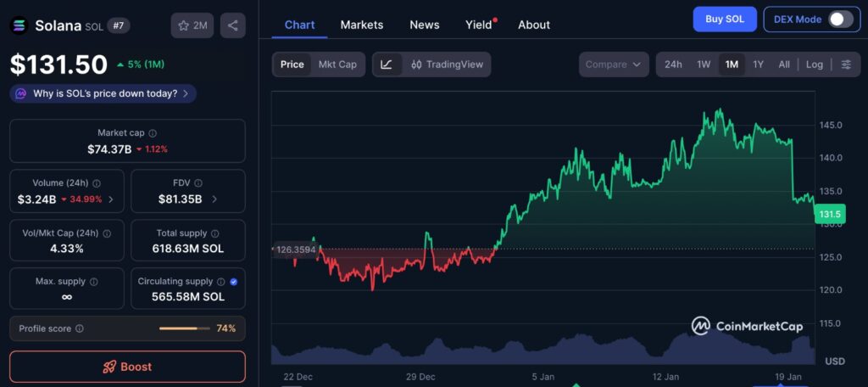Open the Markets tab
868x387 pixels.
click(x=361, y=25)
